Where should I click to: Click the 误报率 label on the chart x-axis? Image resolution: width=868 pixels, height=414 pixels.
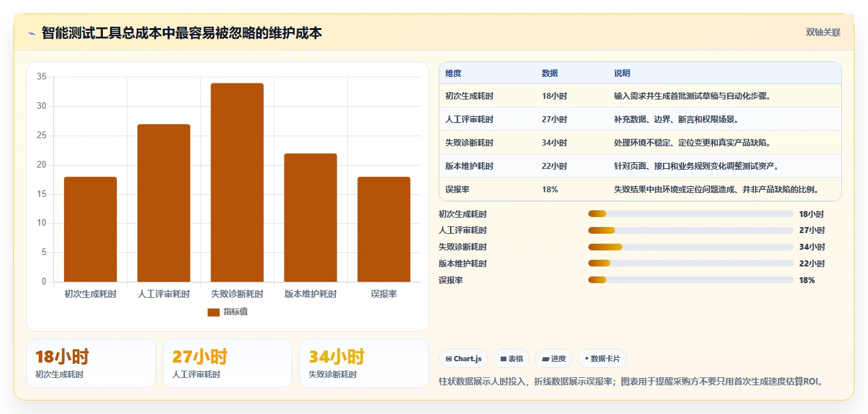tap(384, 294)
